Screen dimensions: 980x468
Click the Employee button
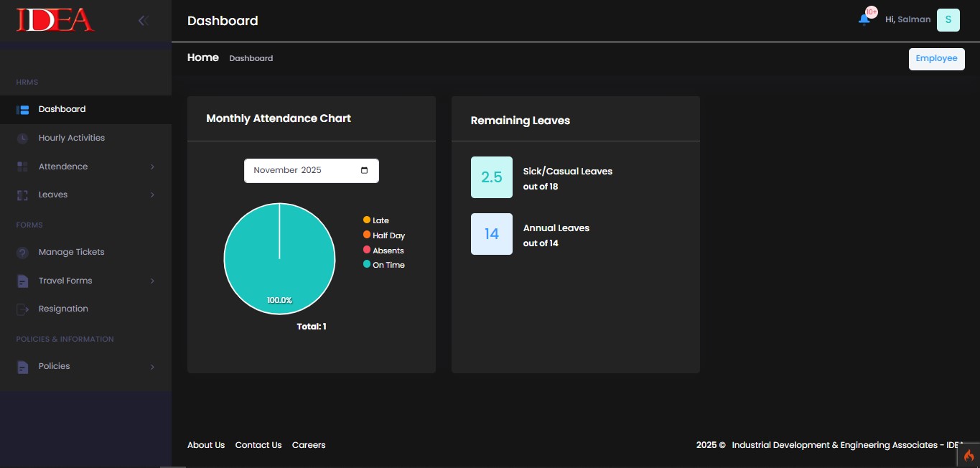(x=936, y=59)
